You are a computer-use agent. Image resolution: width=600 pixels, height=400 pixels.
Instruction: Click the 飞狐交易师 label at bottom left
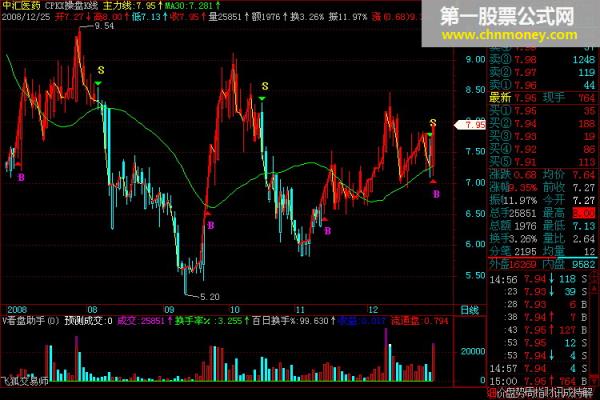coord(25,380)
